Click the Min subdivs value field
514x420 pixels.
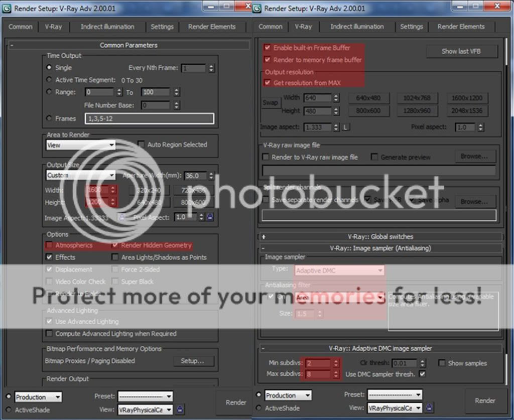[x=318, y=363]
